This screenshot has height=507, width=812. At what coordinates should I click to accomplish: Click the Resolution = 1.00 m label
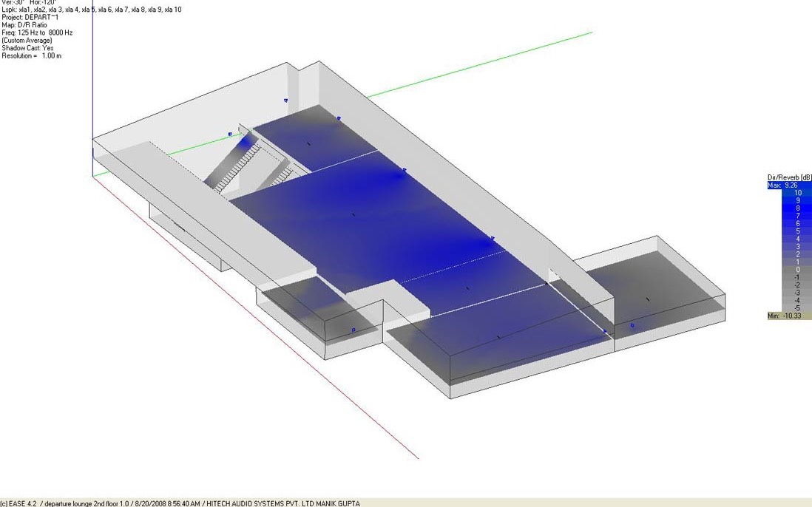30,55
